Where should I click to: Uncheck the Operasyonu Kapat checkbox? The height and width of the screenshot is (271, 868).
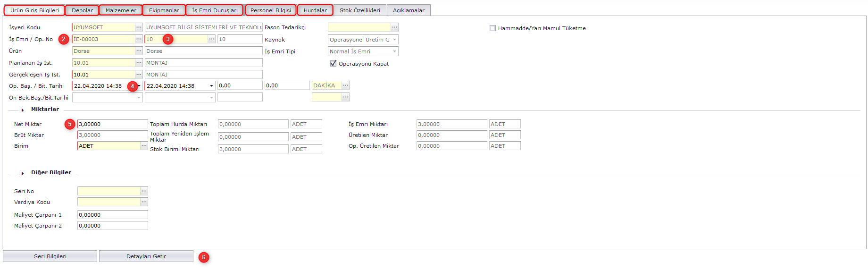(333, 64)
